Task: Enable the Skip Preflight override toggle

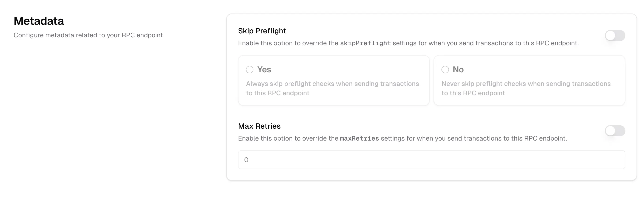Action: coord(615,35)
